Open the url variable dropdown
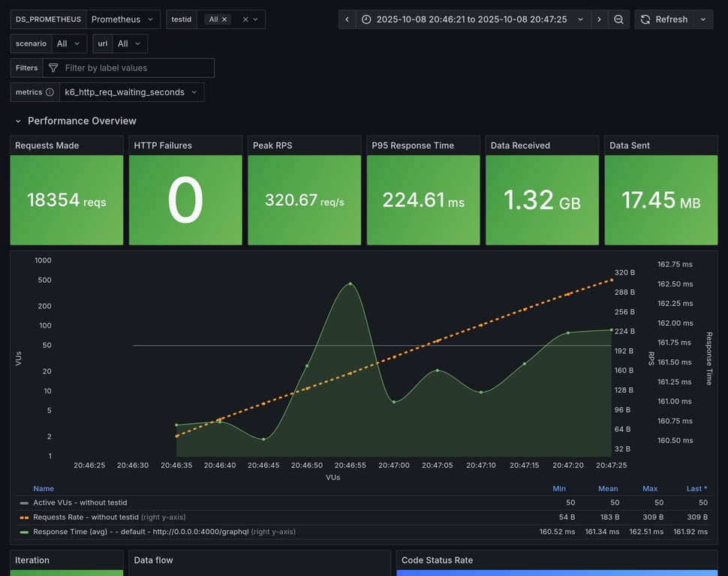Image resolution: width=728 pixels, height=576 pixels. click(x=129, y=43)
